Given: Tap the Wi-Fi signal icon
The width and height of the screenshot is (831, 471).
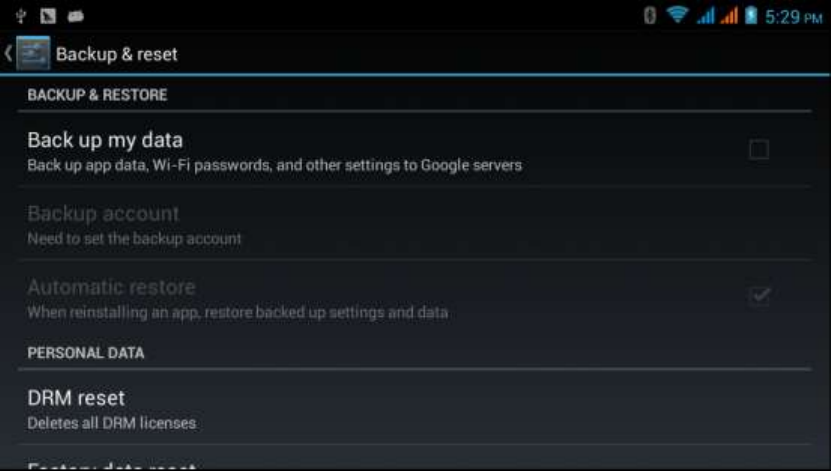Looking at the screenshot, I should pos(677,15).
